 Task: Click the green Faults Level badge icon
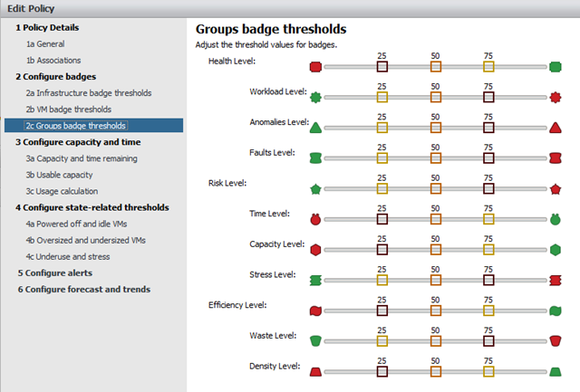315,158
